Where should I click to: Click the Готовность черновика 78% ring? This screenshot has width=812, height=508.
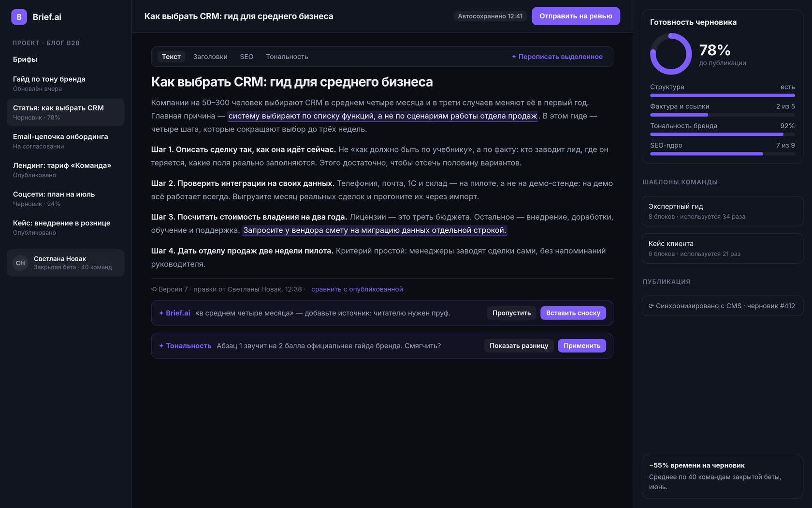point(671,54)
